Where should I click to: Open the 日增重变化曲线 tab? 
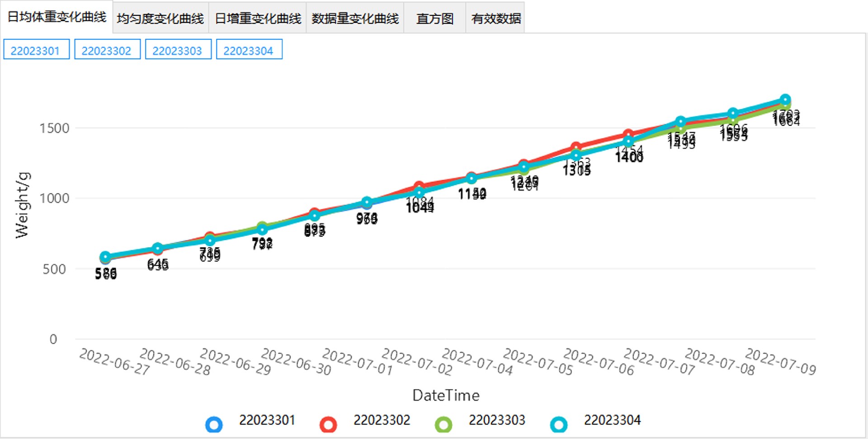pyautogui.click(x=258, y=19)
